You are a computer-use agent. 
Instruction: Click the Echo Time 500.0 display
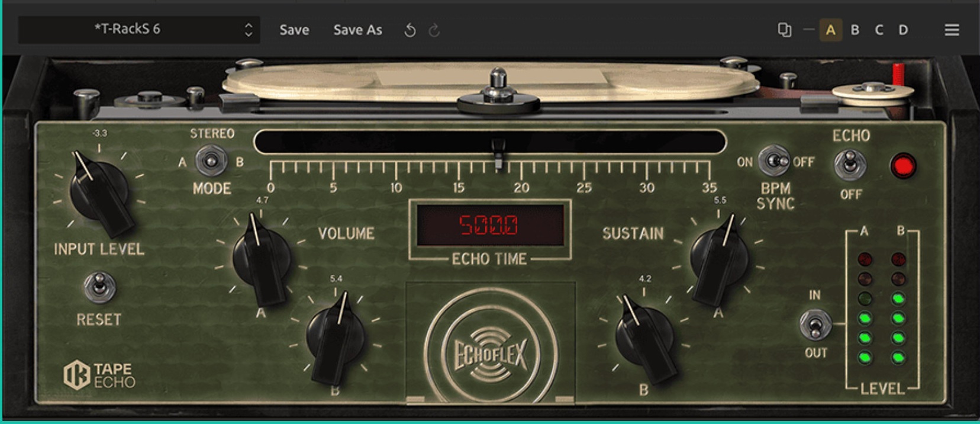490,225
